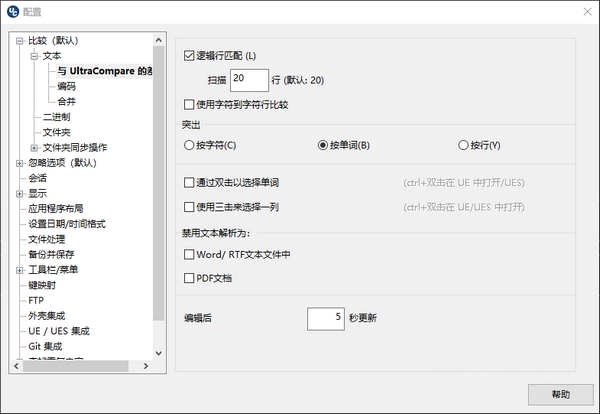This screenshot has height=414, width=600.
Task: Open the 会话 settings page
Action: pos(38,178)
